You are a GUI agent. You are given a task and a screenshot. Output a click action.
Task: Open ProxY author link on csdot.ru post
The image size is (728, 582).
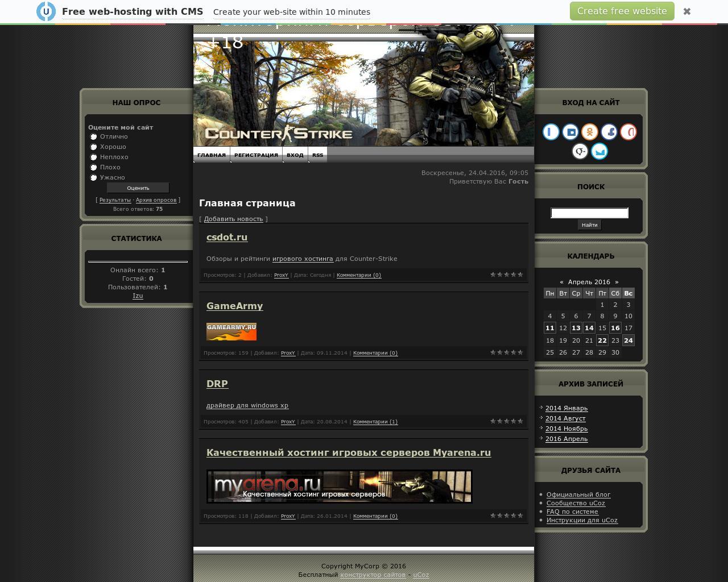coord(281,275)
